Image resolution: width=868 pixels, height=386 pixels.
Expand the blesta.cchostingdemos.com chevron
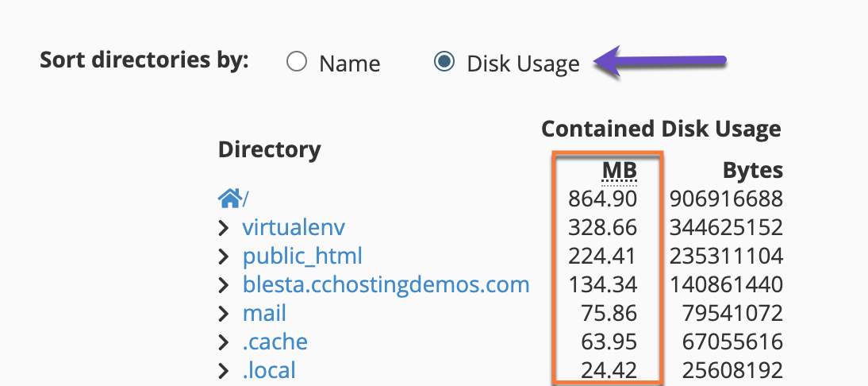tap(224, 285)
